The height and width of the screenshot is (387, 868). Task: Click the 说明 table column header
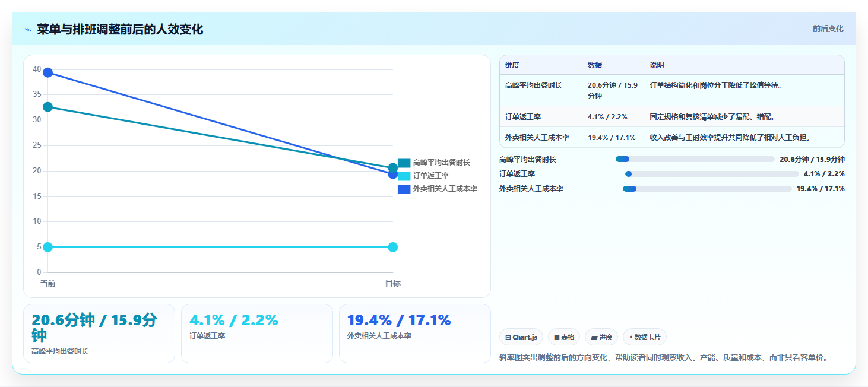657,65
